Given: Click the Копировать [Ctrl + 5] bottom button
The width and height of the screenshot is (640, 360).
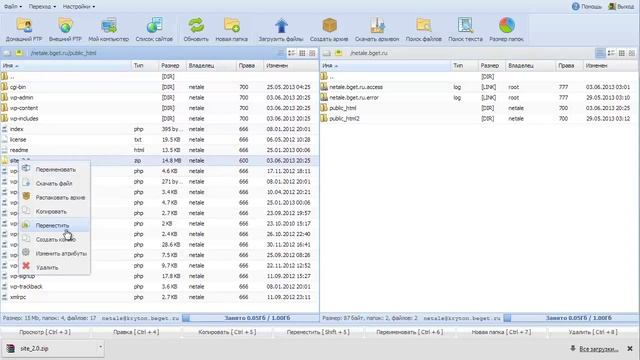Looking at the screenshot, I should 227,332.
